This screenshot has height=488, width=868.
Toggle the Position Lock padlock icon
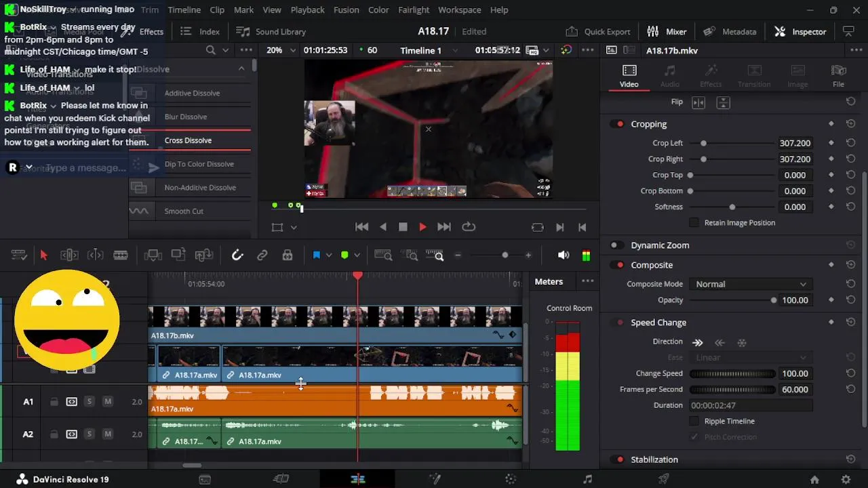click(288, 256)
